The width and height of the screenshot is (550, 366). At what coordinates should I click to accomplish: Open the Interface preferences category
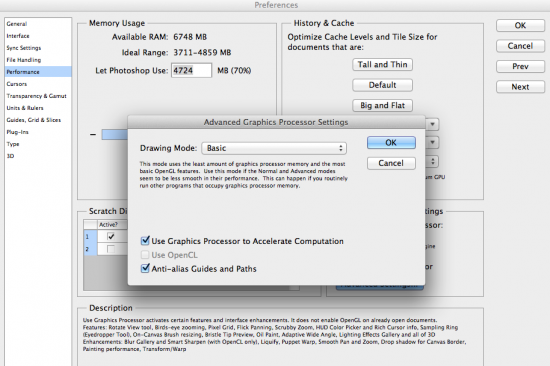coord(18,36)
